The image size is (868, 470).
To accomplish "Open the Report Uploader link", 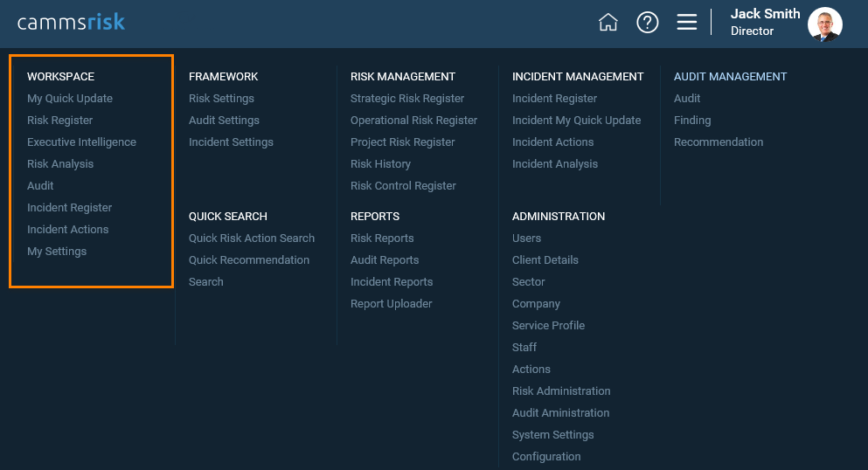I will (x=391, y=303).
